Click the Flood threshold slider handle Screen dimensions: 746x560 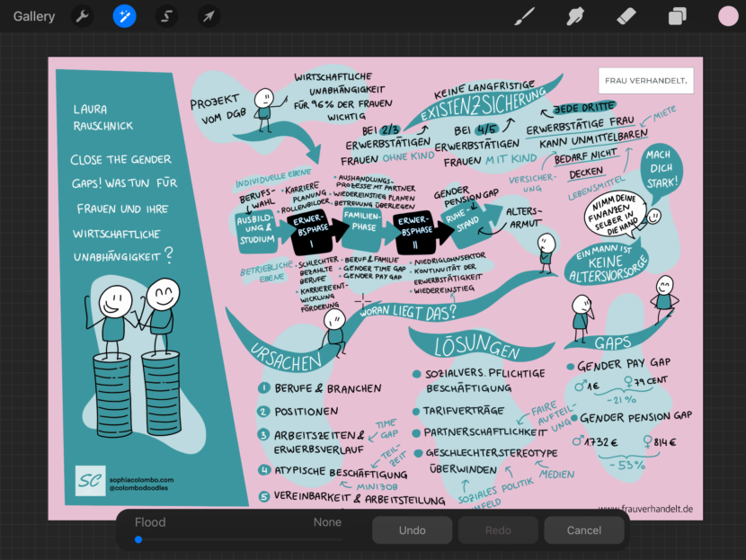138,539
